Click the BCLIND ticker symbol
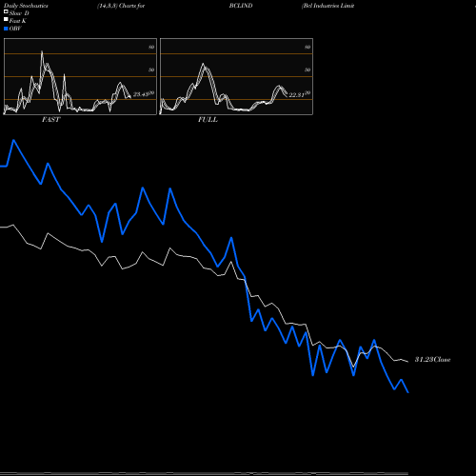 241,6
